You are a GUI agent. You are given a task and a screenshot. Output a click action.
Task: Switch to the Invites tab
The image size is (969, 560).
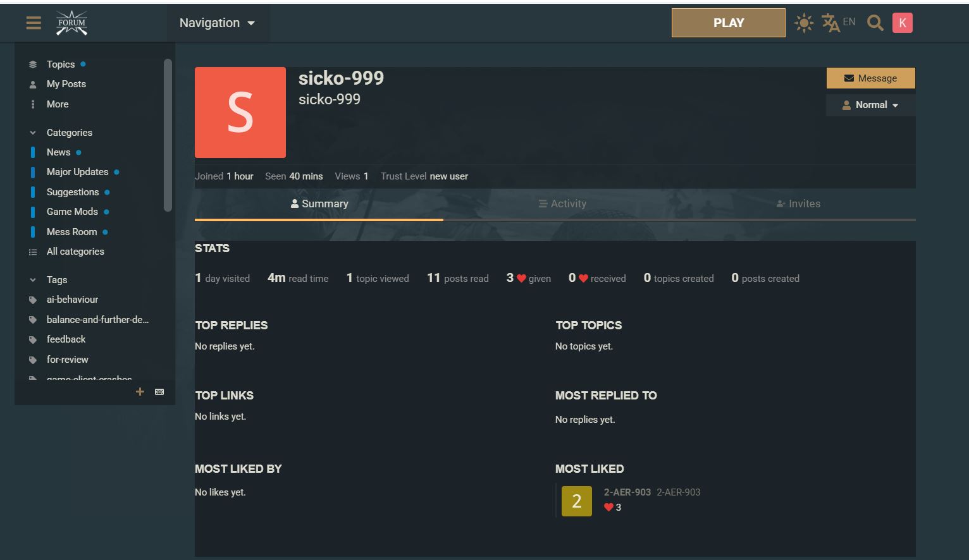798,204
